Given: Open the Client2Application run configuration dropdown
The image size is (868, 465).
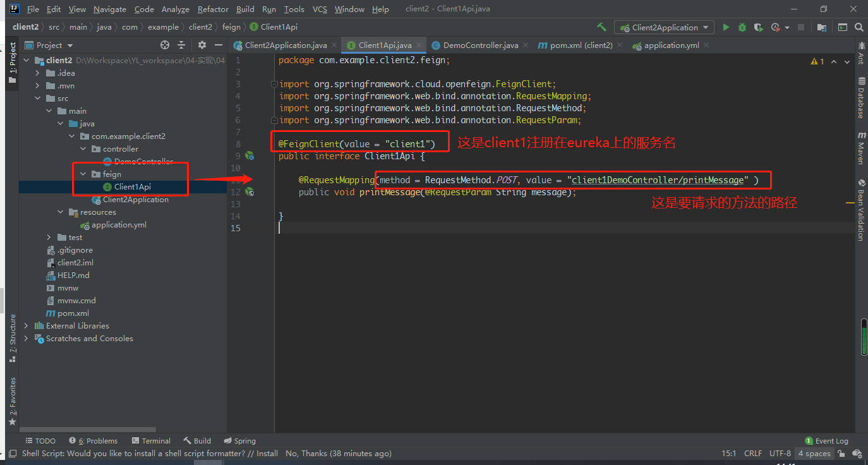Looking at the screenshot, I should click(x=664, y=27).
